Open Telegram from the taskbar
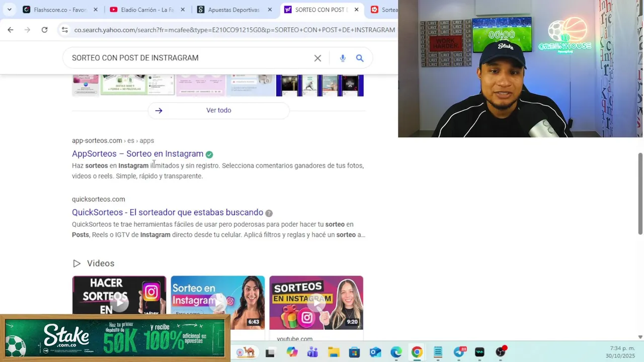The image size is (644, 362). (x=459, y=352)
